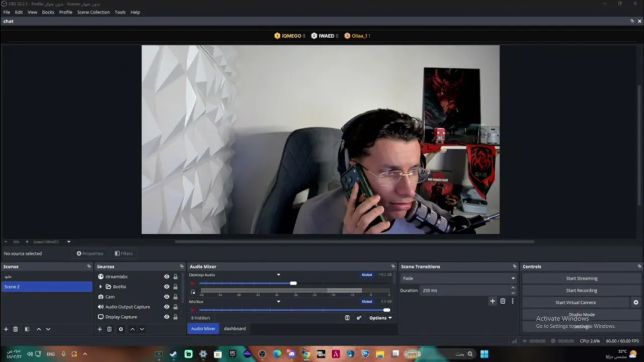Open preview scaling dropdown below canvas
Screen dimensions: 644x362
(x=69, y=242)
